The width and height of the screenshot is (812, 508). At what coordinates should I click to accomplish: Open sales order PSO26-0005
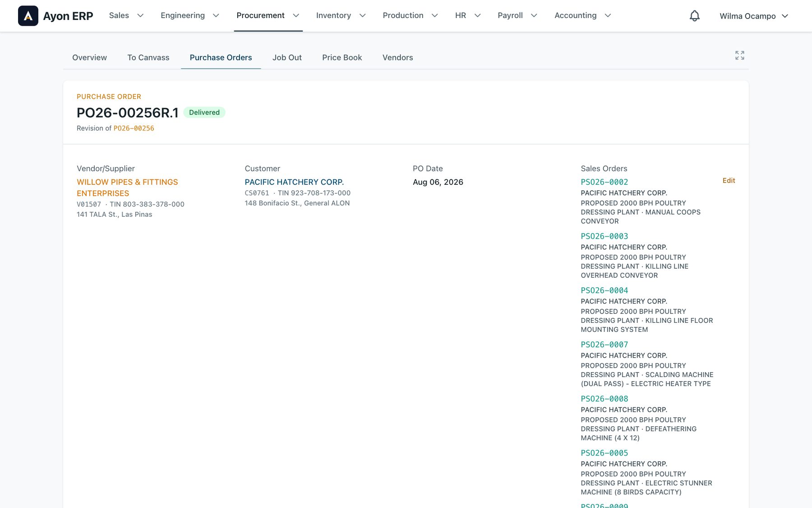(x=604, y=453)
